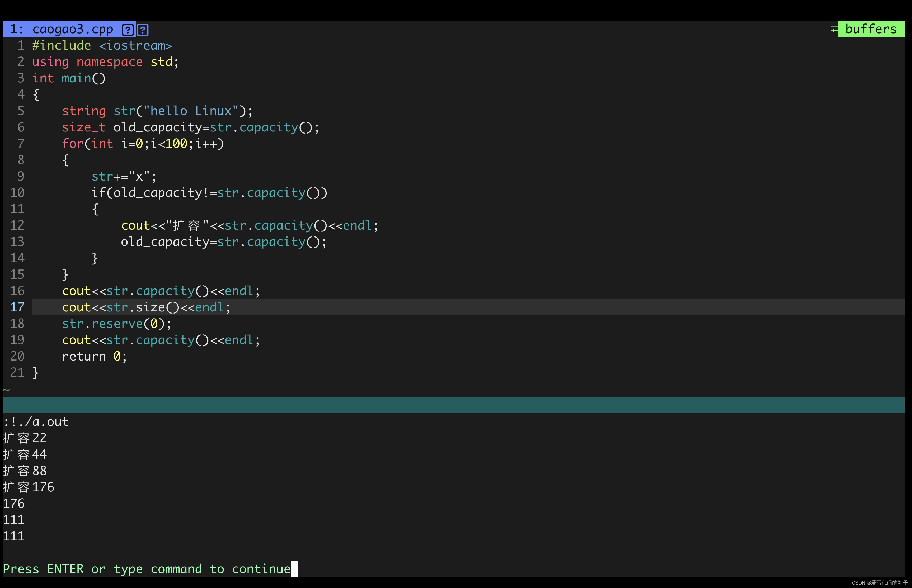The height and width of the screenshot is (588, 912).
Task: Click the standalone '176' output line
Action: tap(14, 504)
